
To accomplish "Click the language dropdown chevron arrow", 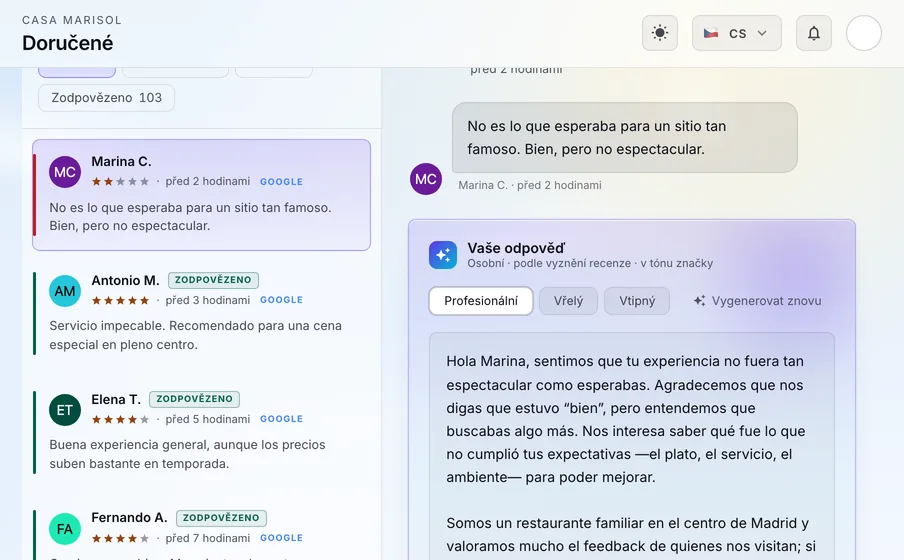I will click(762, 33).
